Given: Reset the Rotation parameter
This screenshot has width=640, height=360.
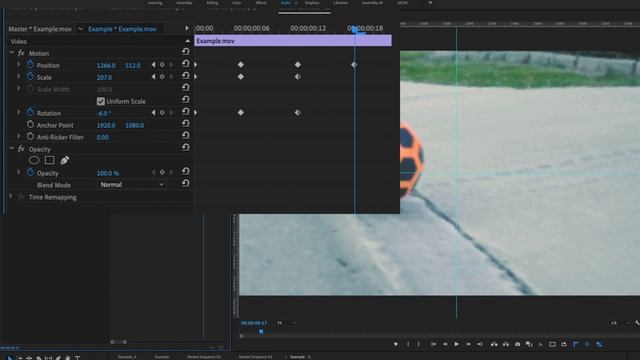Looking at the screenshot, I should click(x=185, y=111).
